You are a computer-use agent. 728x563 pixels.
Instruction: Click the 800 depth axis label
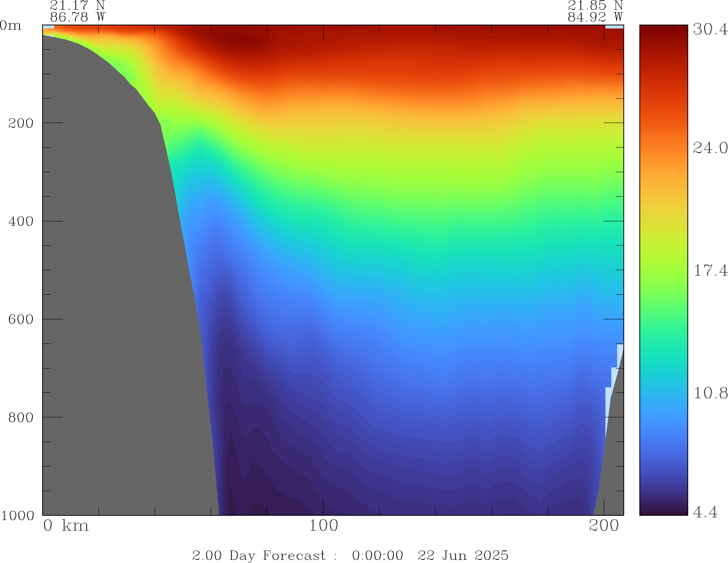pyautogui.click(x=21, y=417)
